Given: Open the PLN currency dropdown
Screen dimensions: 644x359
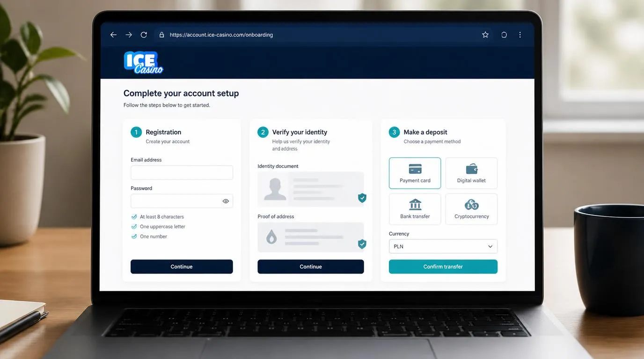Looking at the screenshot, I should click(443, 246).
